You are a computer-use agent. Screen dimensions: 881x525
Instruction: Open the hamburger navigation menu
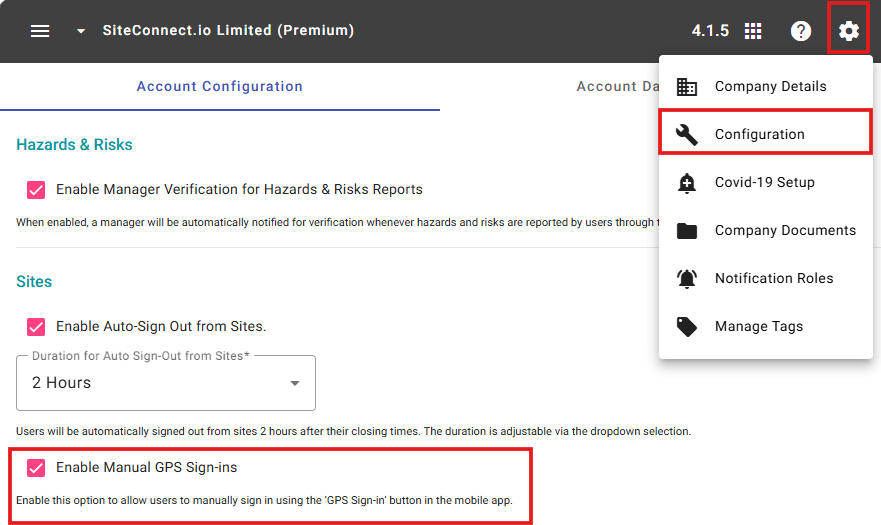40,31
